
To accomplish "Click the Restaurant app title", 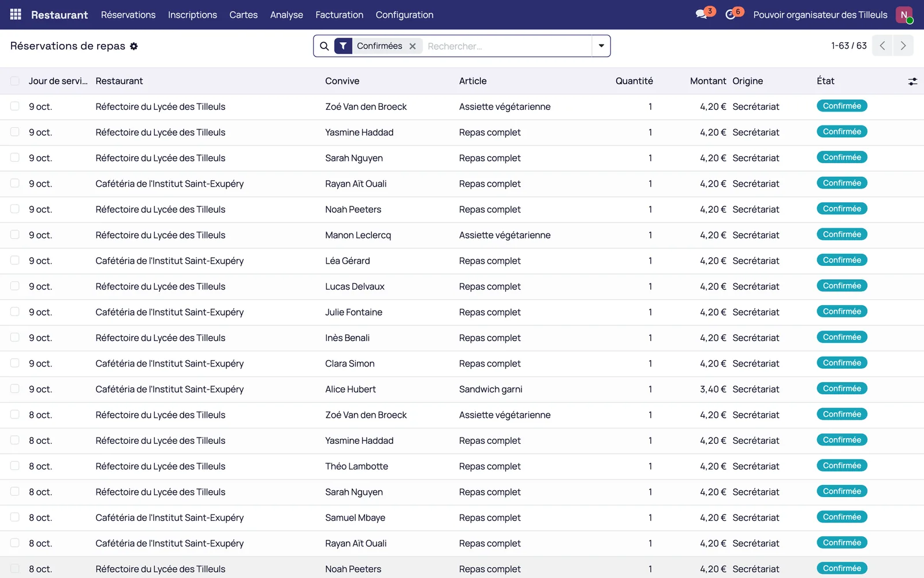I will 59,14.
